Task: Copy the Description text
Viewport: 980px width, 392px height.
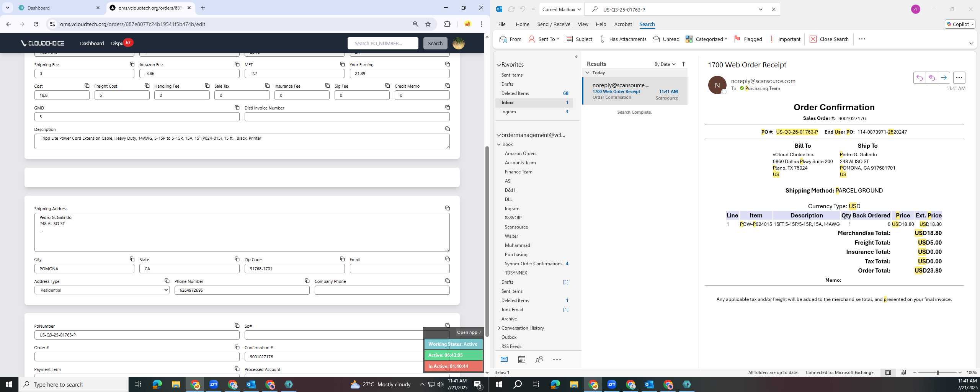Action: tap(448, 129)
